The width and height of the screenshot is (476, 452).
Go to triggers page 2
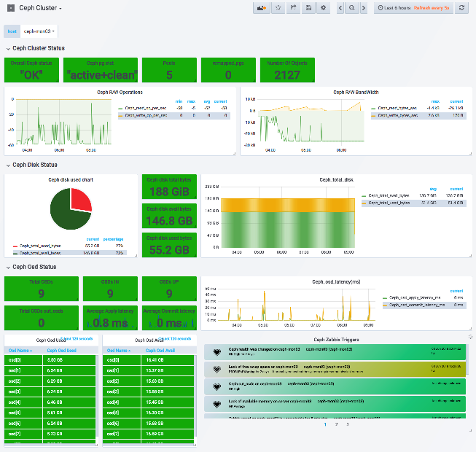[x=336, y=424]
